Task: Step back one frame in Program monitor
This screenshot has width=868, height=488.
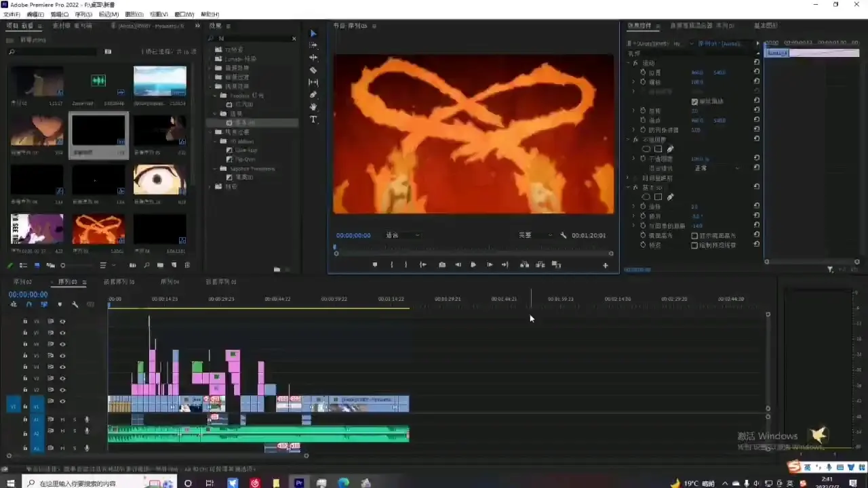Action: tap(458, 265)
